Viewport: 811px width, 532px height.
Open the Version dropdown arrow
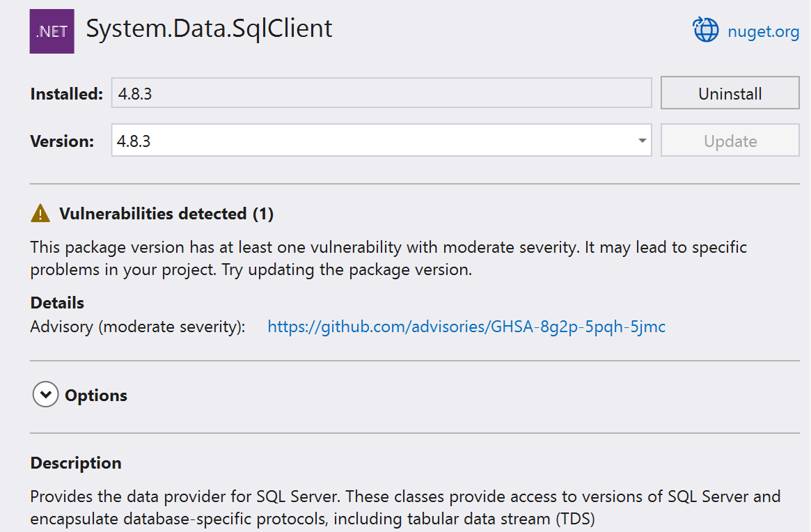642,141
